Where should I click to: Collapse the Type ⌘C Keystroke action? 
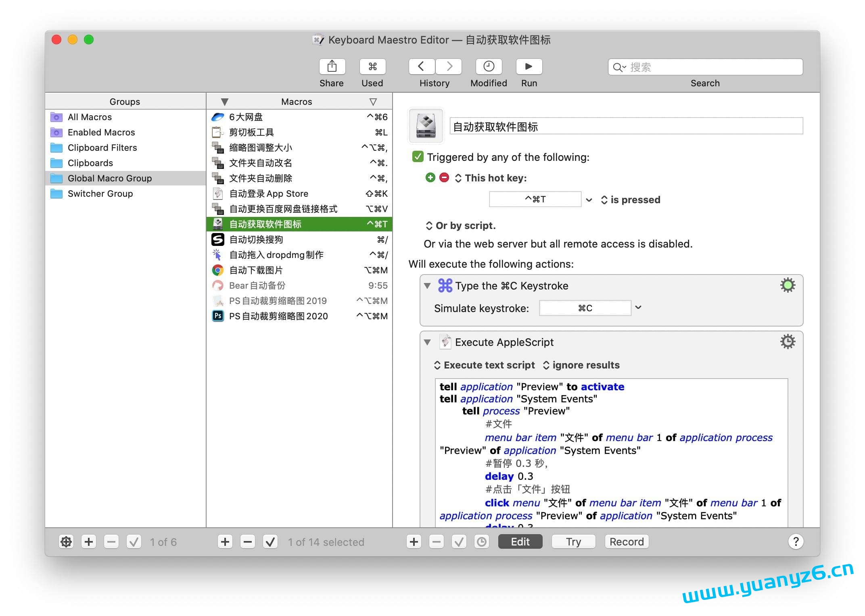[x=427, y=286]
